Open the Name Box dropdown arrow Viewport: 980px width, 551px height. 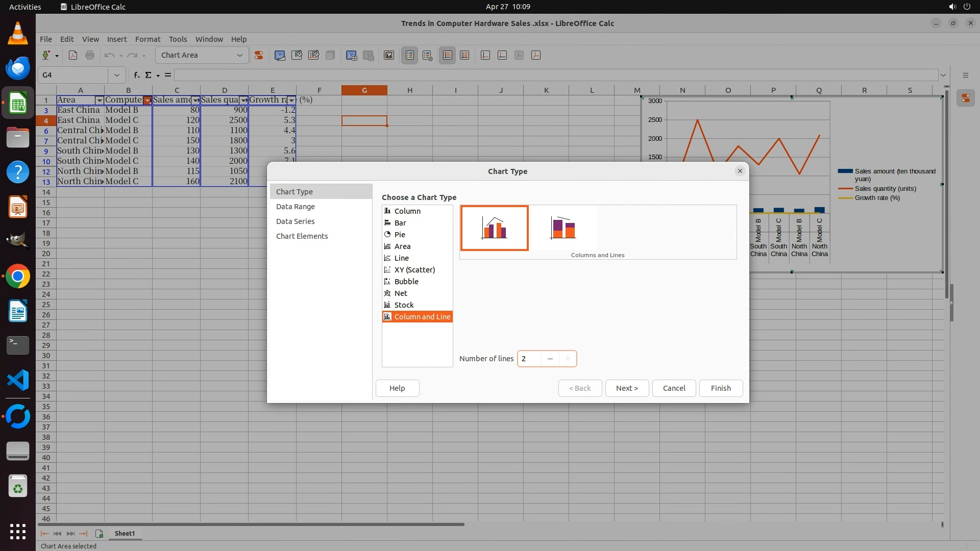click(117, 75)
